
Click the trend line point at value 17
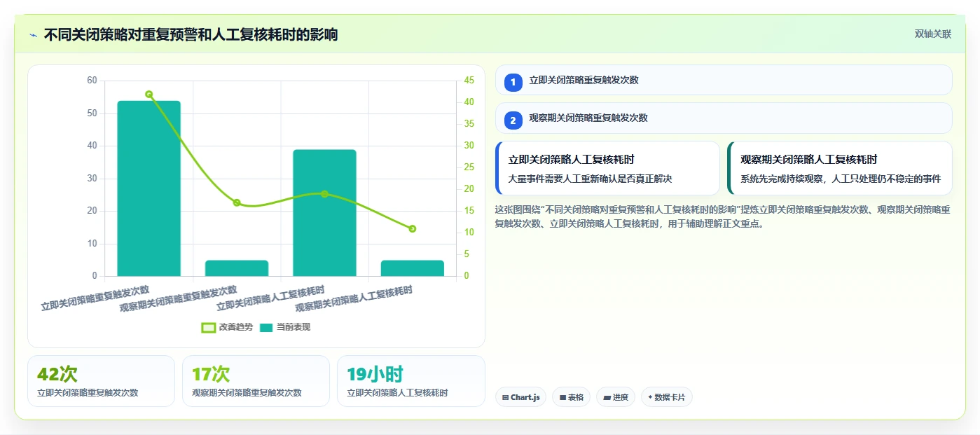[x=237, y=202]
